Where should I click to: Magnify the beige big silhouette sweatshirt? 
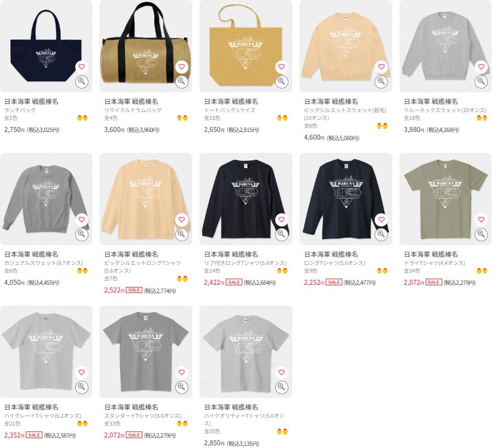[x=381, y=81]
